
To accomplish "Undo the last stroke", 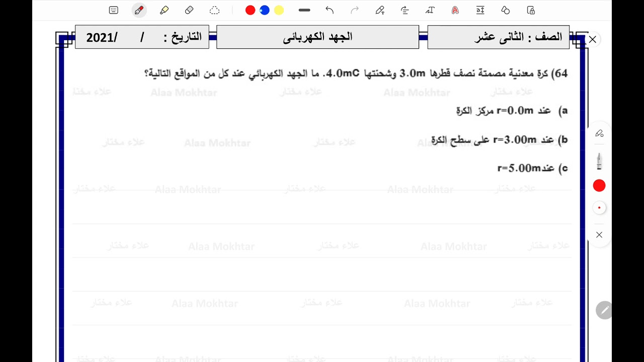I will (x=330, y=10).
